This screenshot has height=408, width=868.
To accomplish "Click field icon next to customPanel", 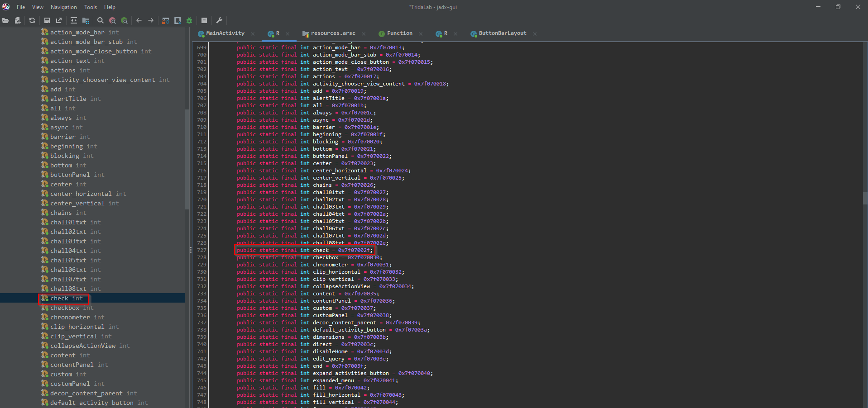I will point(45,383).
